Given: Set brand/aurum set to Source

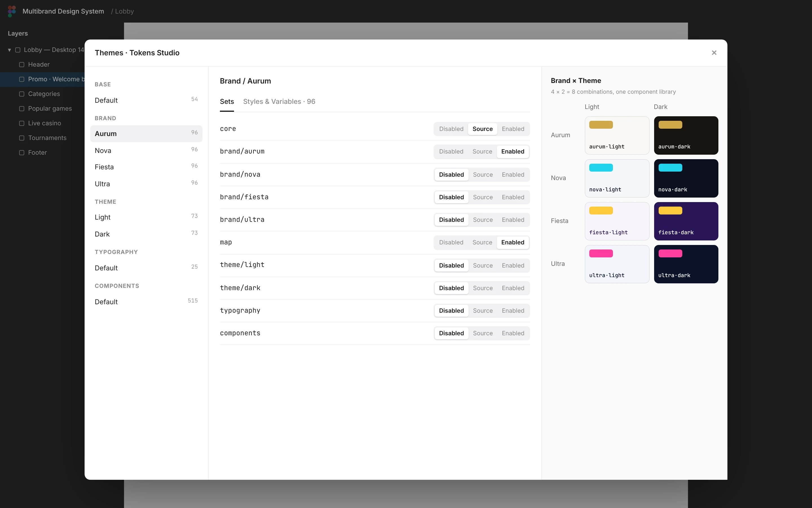Looking at the screenshot, I should pos(482,152).
